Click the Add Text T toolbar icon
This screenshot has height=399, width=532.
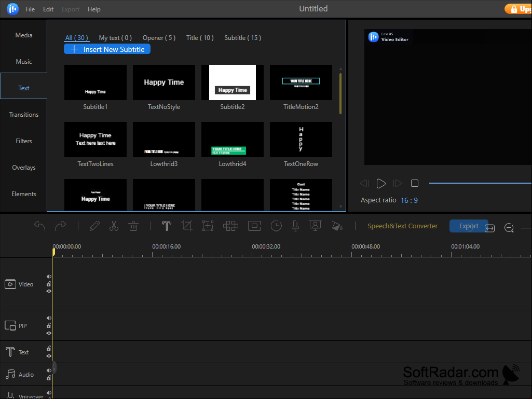(x=167, y=226)
